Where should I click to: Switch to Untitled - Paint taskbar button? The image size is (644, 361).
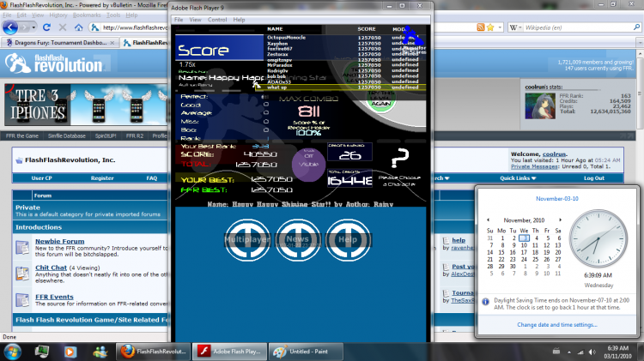coord(305,352)
